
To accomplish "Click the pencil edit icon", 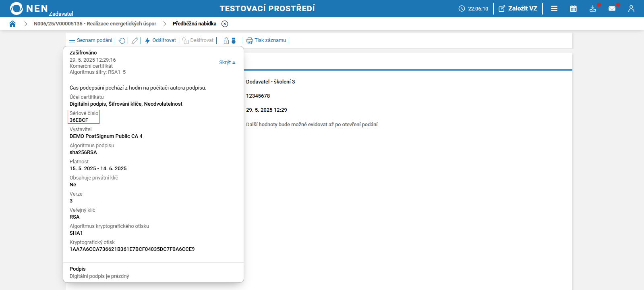I will 135,41.
